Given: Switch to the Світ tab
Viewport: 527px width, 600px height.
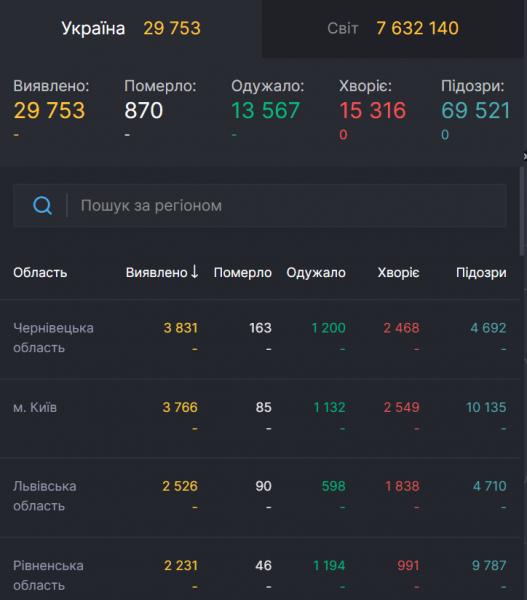Looking at the screenshot, I should point(393,29).
